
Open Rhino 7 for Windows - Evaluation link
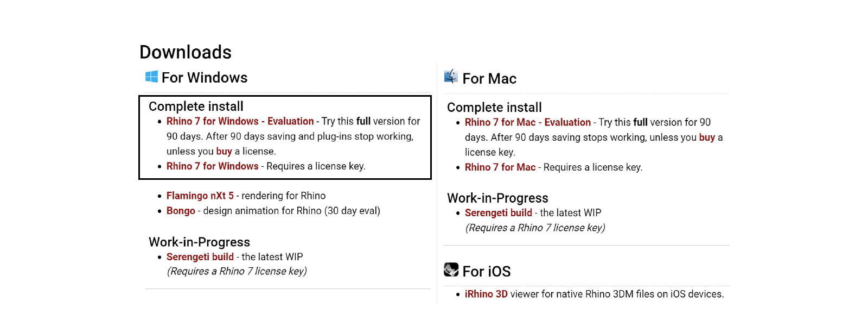point(240,121)
